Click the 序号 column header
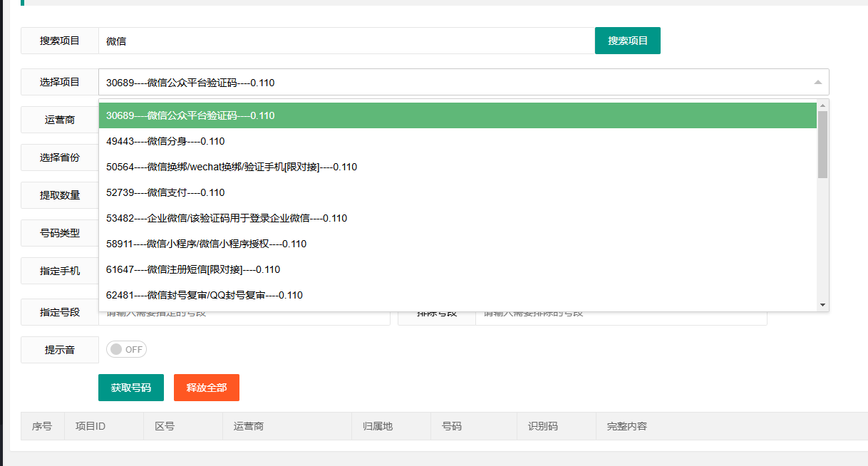The width and height of the screenshot is (868, 466). 43,426
